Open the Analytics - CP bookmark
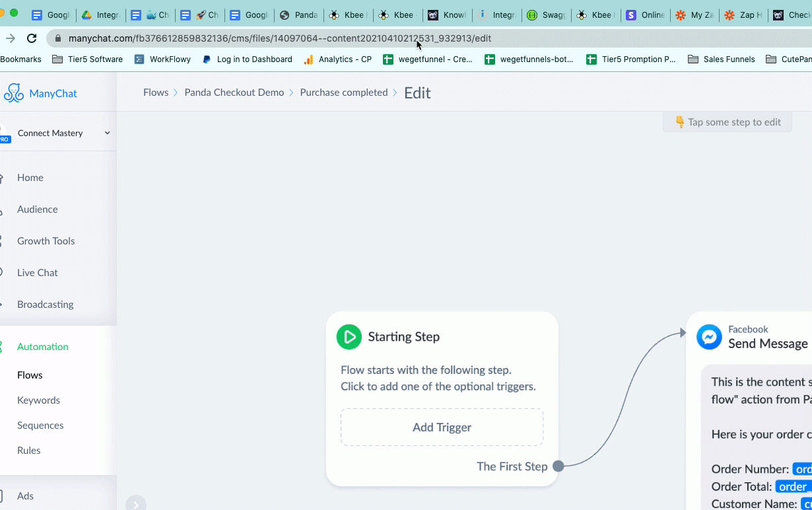The width and height of the screenshot is (812, 510). click(337, 59)
